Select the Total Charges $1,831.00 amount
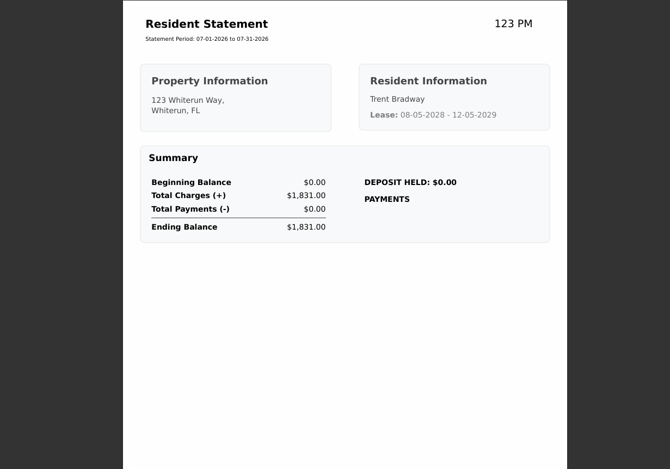The width and height of the screenshot is (670, 469). 306,196
